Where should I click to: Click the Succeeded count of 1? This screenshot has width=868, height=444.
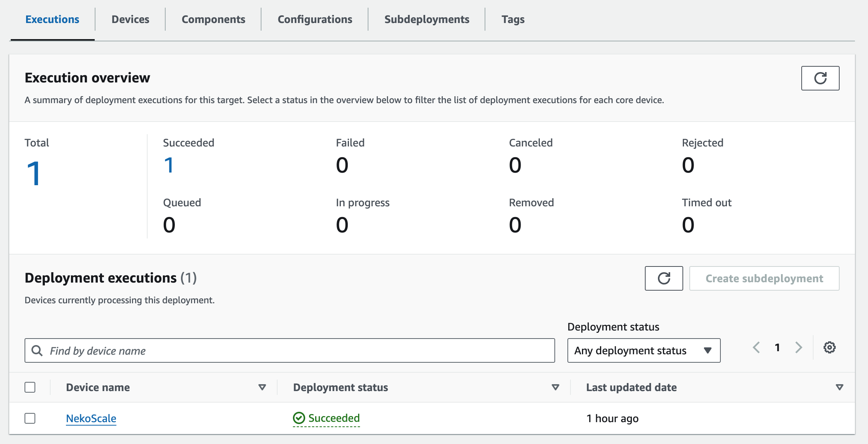tap(169, 165)
